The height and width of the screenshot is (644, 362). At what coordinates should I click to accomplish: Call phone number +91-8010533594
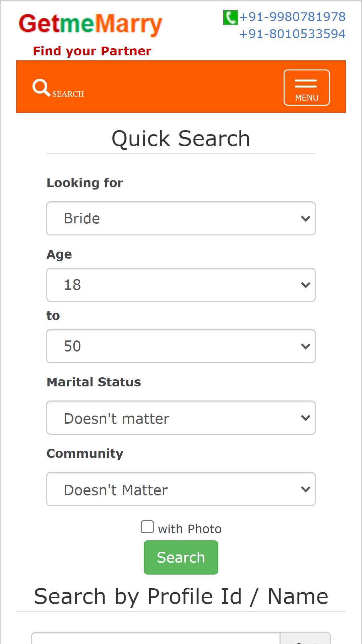(x=292, y=34)
